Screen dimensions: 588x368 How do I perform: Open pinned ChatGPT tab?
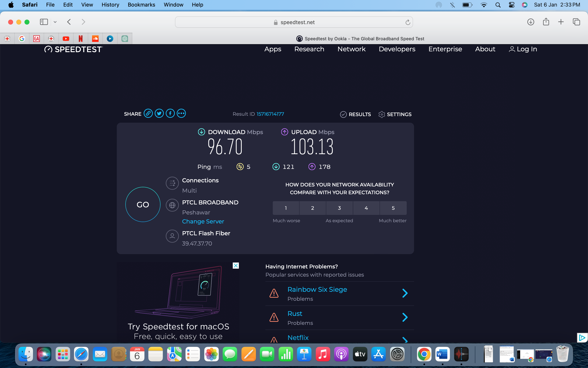(125, 38)
